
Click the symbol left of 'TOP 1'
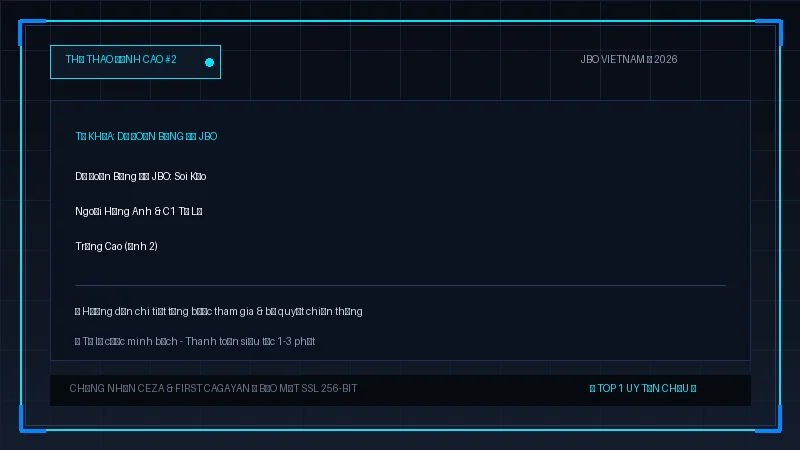592,389
